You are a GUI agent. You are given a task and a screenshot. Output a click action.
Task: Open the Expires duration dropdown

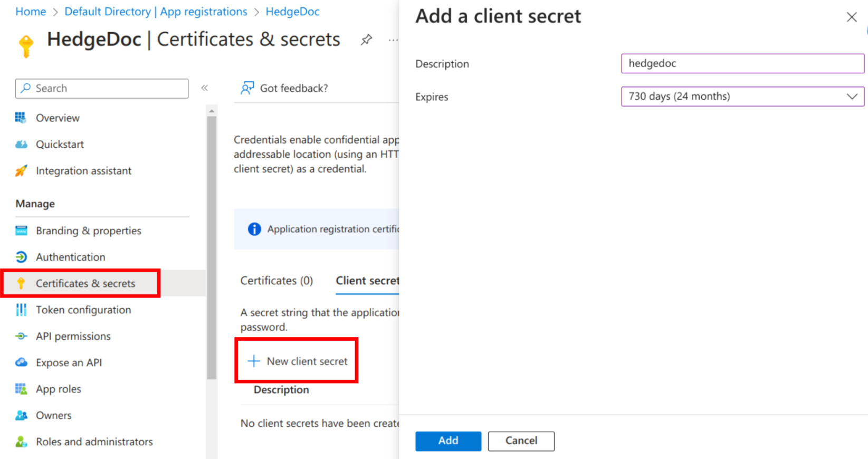(852, 97)
